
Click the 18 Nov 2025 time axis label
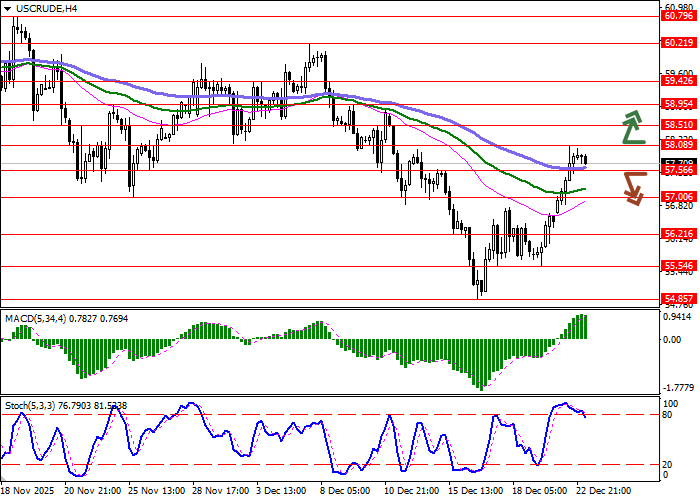tap(28, 491)
